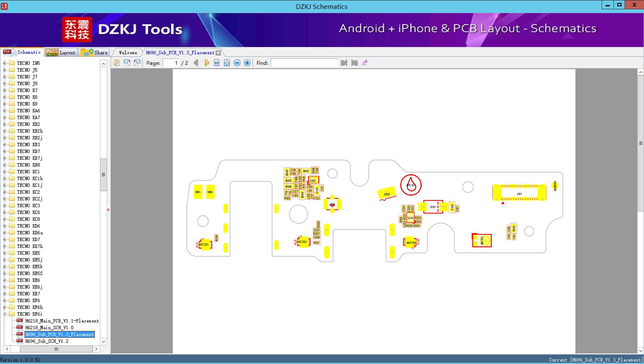Click the document vertical scrollbar thumb
644x364 pixels.
(x=641, y=143)
